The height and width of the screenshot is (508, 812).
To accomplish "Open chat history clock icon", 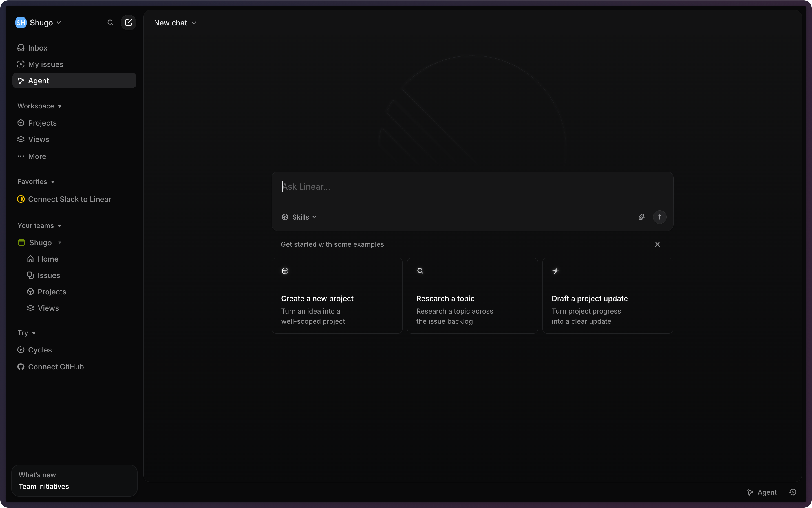I will coord(793,492).
